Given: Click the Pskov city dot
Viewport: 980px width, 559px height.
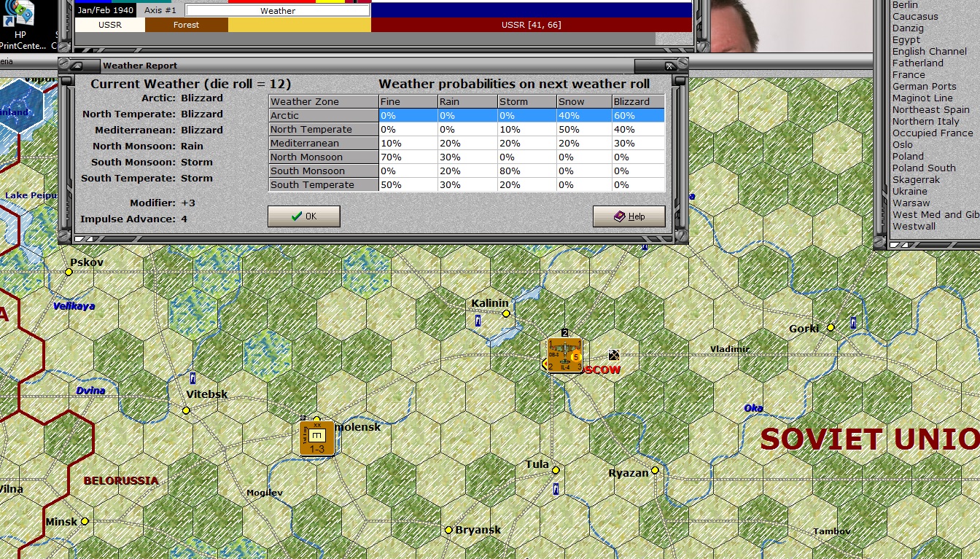Looking at the screenshot, I should pyautogui.click(x=69, y=272).
